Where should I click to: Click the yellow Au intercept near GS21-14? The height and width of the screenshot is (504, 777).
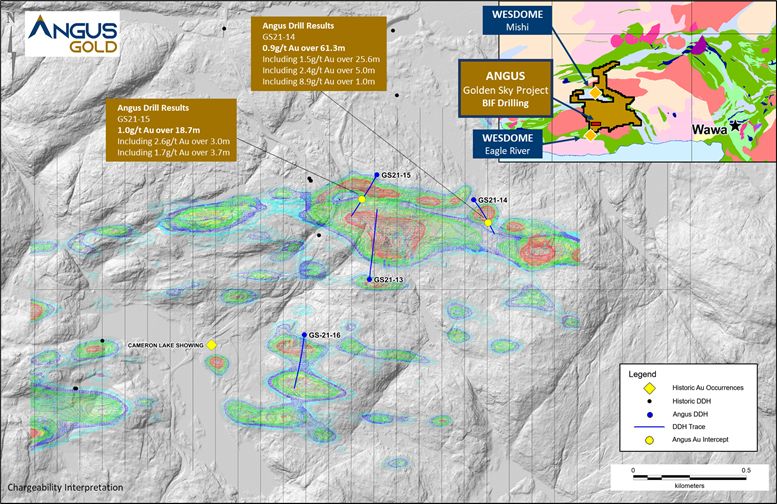[x=488, y=223]
